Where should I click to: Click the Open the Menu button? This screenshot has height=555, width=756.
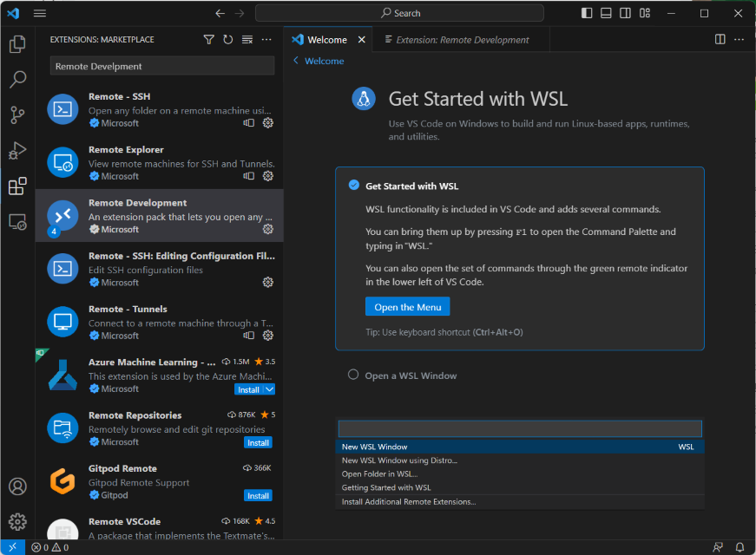(x=407, y=306)
